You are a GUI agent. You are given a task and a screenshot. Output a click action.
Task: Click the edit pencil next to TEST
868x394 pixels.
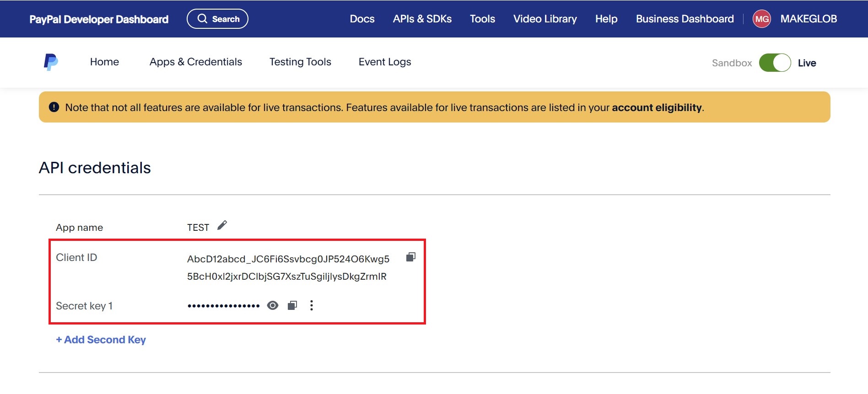click(222, 225)
